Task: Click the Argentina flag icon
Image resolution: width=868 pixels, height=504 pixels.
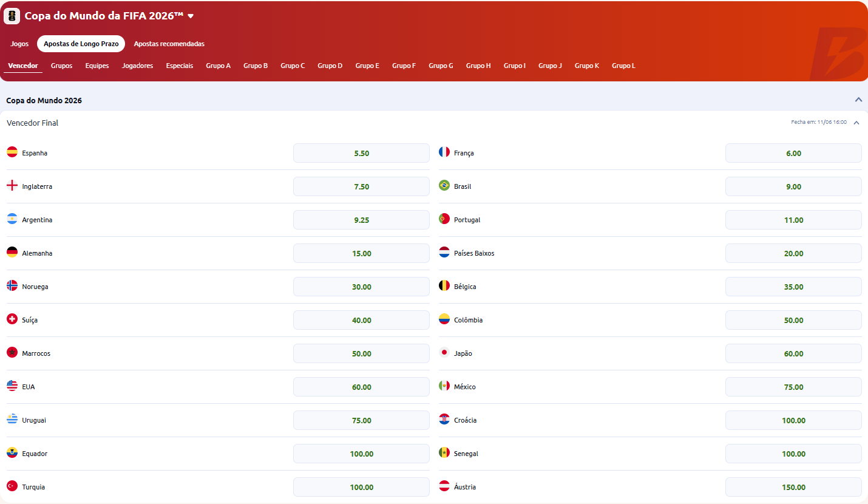Action: [12, 219]
